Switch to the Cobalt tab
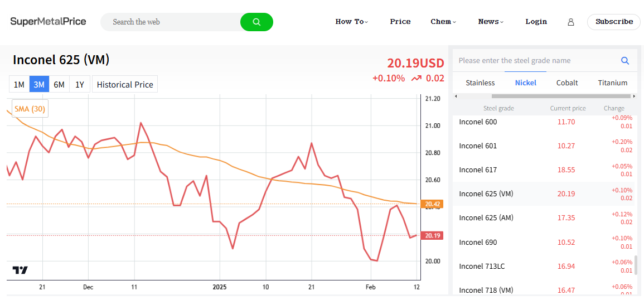 (567, 83)
